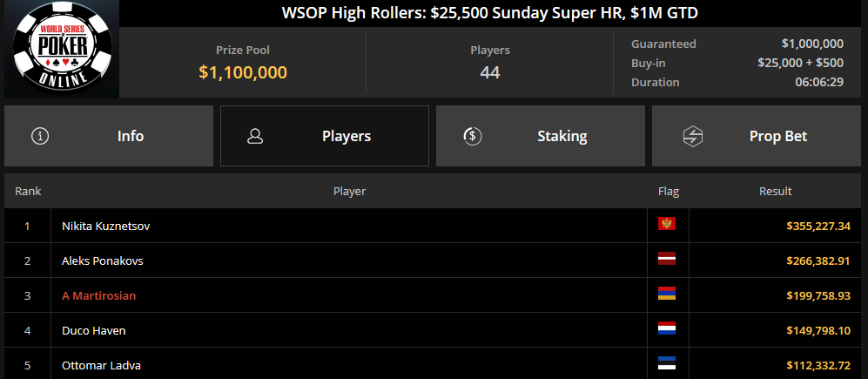This screenshot has height=379, width=868.
Task: Open the Info tab
Action: 109,136
